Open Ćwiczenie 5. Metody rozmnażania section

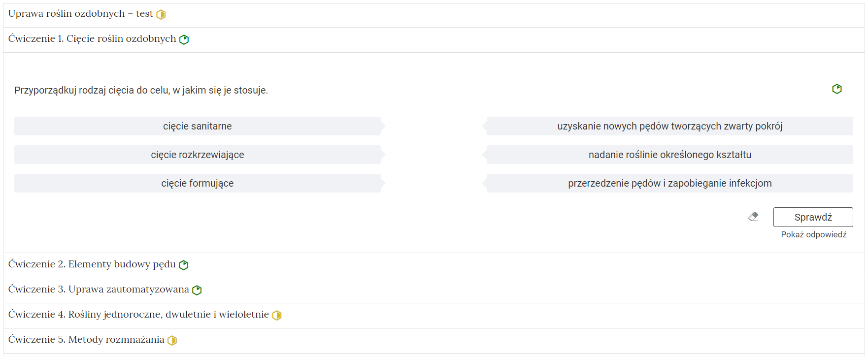86,340
